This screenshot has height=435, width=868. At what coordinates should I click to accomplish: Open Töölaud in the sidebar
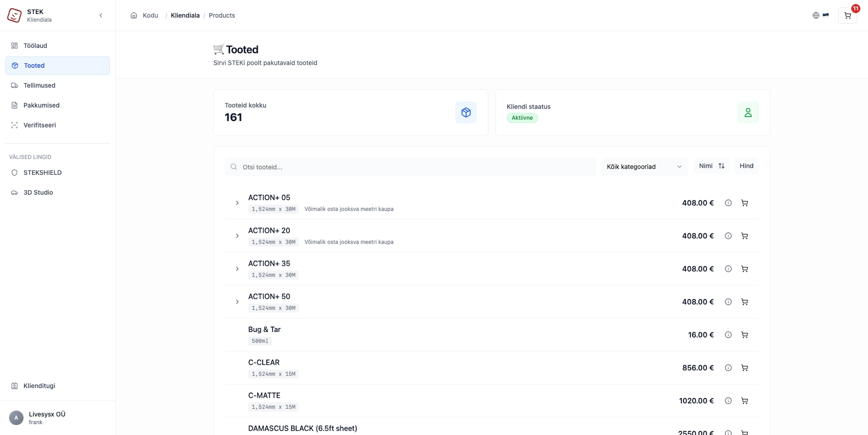pos(57,46)
